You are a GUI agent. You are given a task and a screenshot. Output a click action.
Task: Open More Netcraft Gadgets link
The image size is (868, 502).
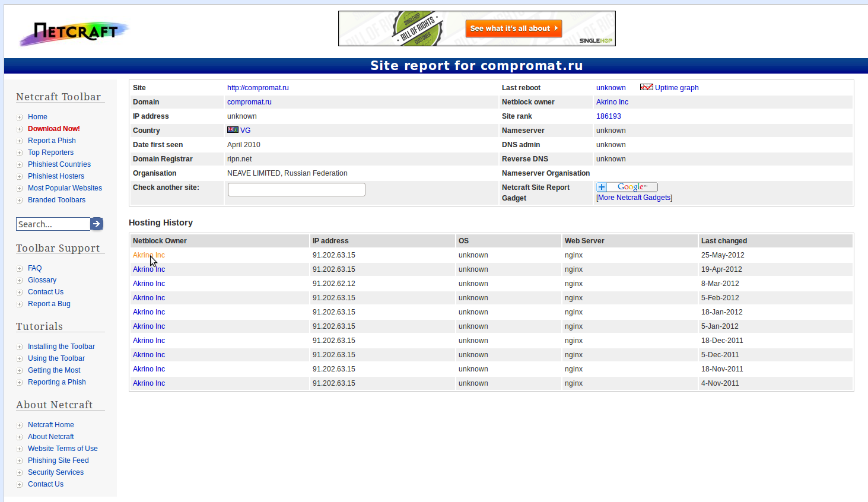pyautogui.click(x=634, y=198)
